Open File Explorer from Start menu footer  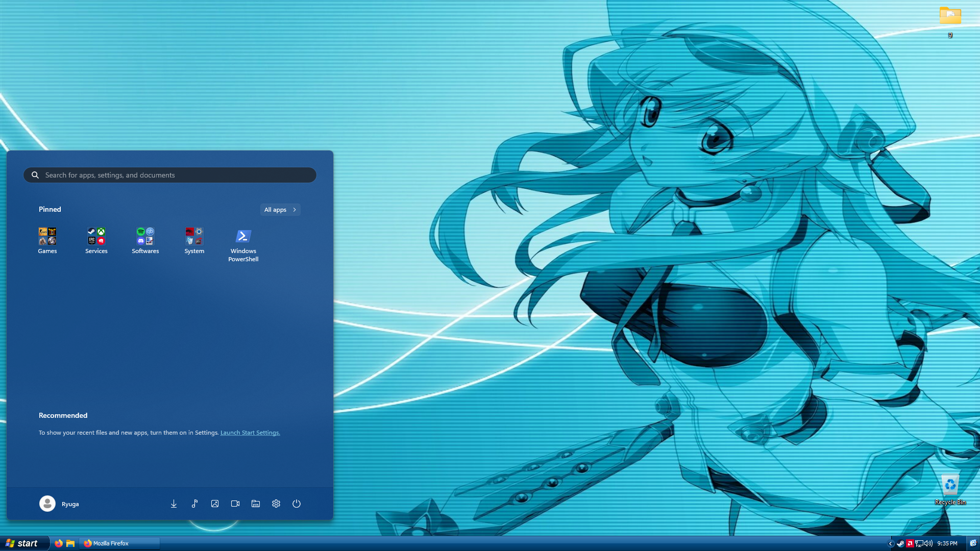(256, 504)
